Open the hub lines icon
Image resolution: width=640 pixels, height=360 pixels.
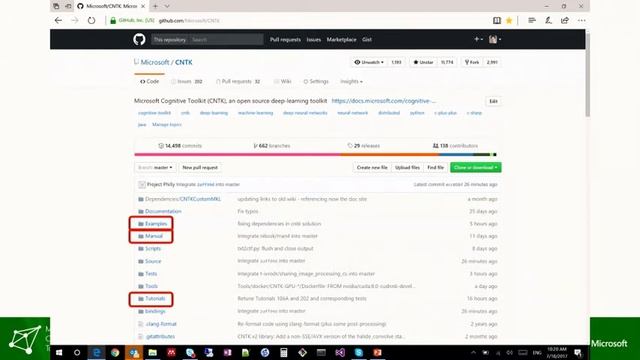(532, 20)
